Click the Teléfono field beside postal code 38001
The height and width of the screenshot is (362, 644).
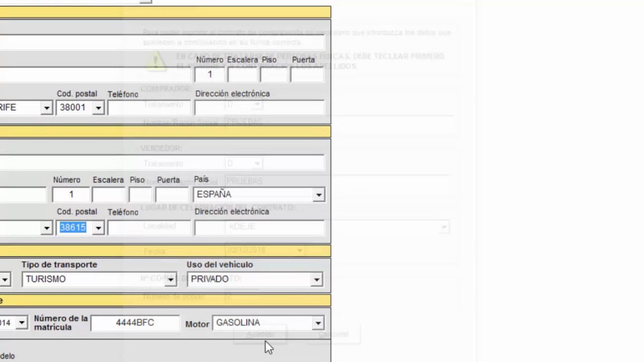(x=123, y=108)
